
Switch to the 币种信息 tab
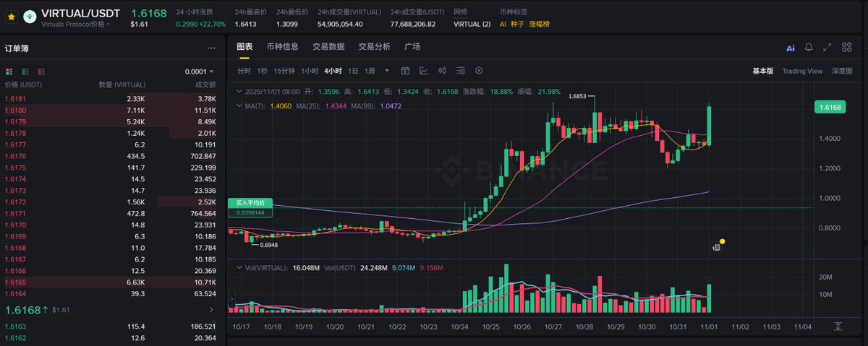[282, 46]
